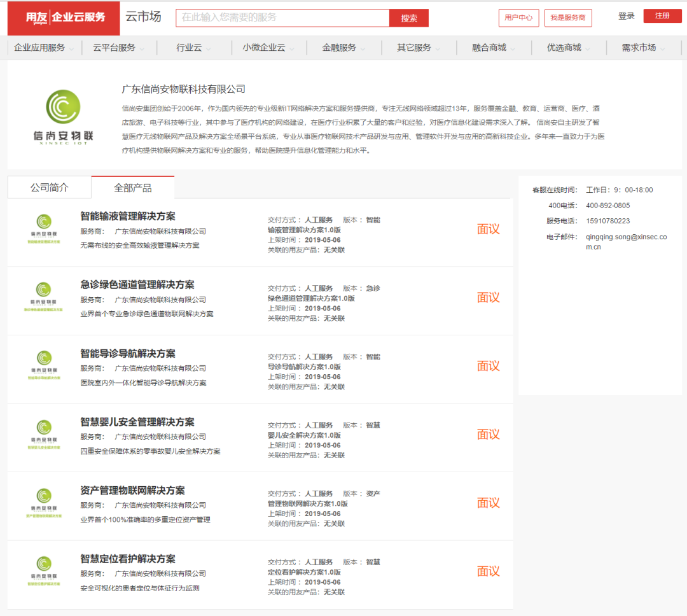The image size is (687, 616).
Task: Open the 智能导诊导航解决方案 product thumbnail
Action: point(44,365)
